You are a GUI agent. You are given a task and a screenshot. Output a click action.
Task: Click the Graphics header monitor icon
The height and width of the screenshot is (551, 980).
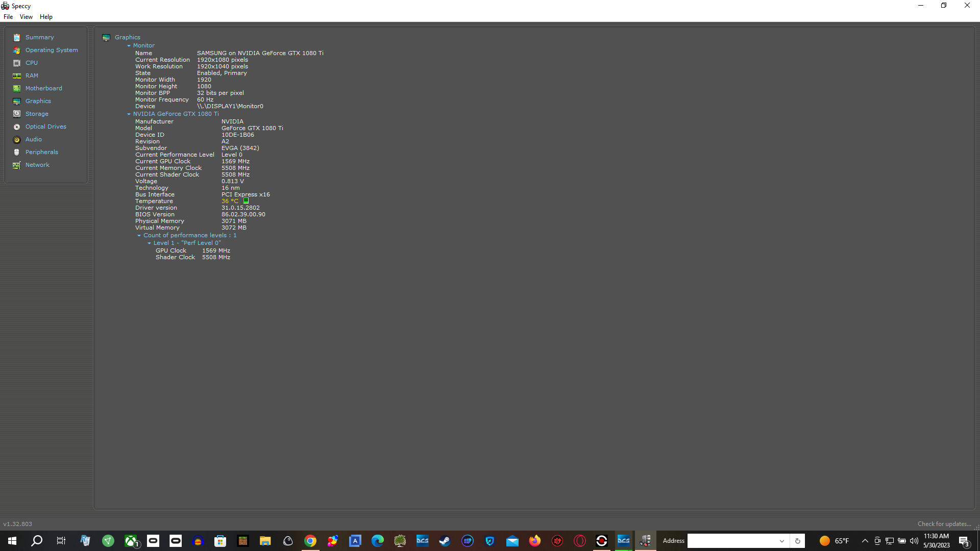pyautogui.click(x=106, y=37)
